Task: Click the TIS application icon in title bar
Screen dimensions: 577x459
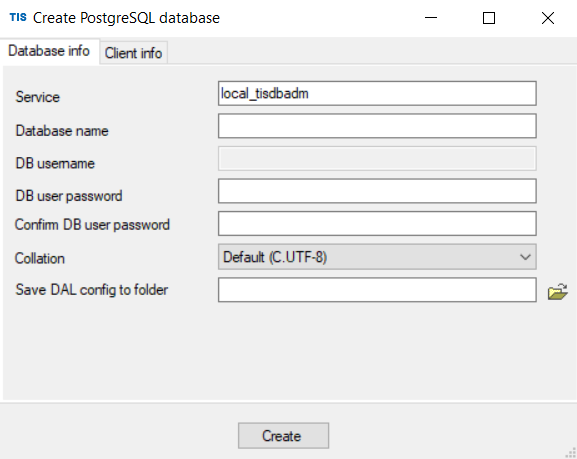Action: coord(18,17)
